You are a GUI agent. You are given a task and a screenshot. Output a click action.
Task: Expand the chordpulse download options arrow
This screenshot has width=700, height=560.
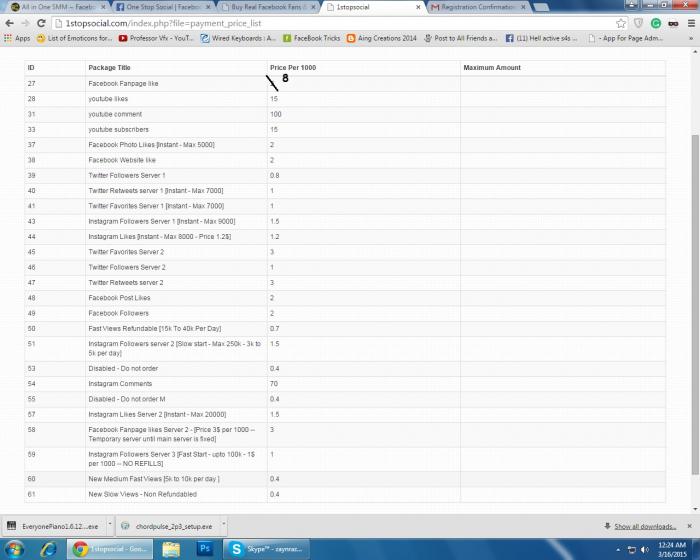(x=224, y=523)
